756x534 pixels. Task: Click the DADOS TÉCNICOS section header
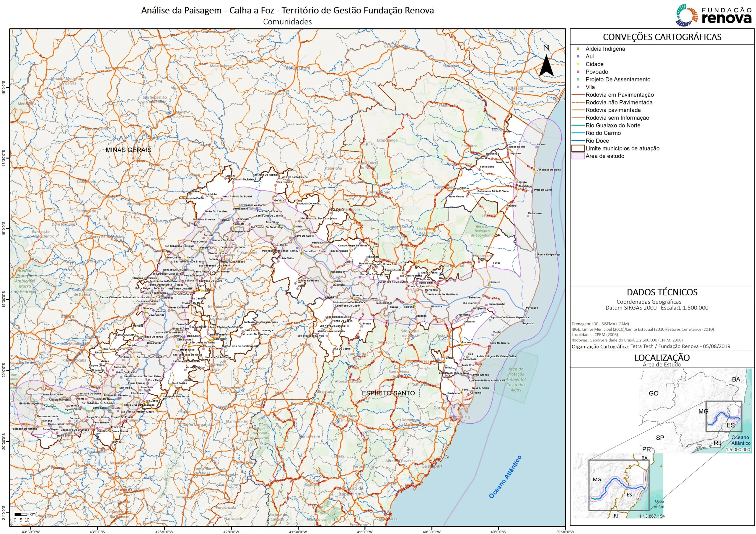pyautogui.click(x=662, y=292)
